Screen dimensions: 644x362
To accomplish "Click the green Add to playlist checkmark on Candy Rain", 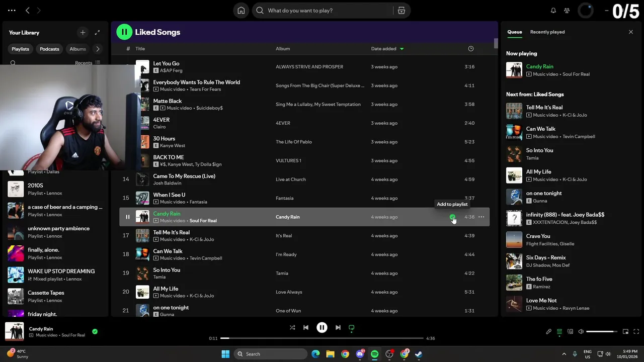I will pos(452,217).
